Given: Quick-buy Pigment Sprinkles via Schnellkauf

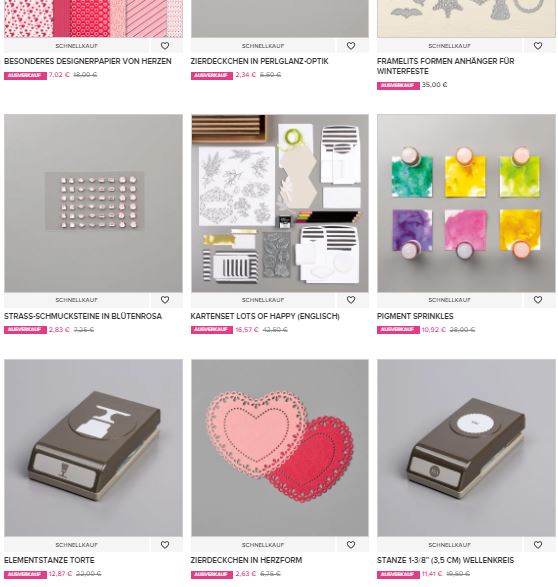Looking at the screenshot, I should click(449, 300).
